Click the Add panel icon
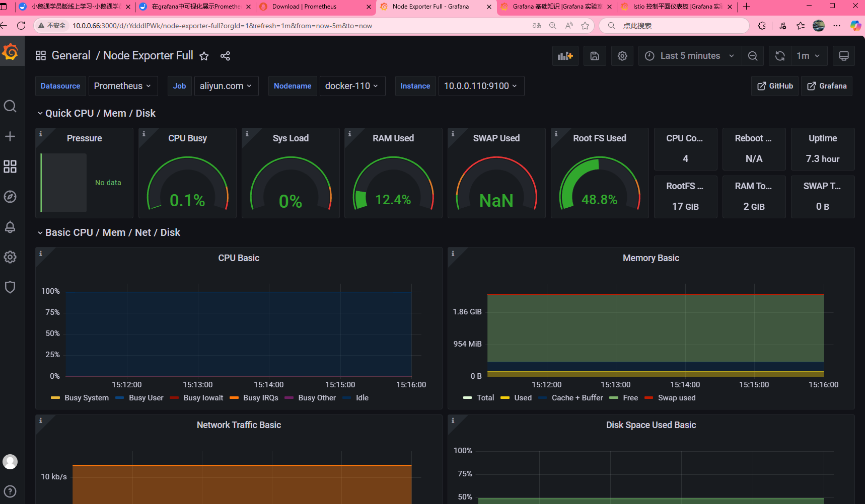The width and height of the screenshot is (865, 504). (565, 56)
